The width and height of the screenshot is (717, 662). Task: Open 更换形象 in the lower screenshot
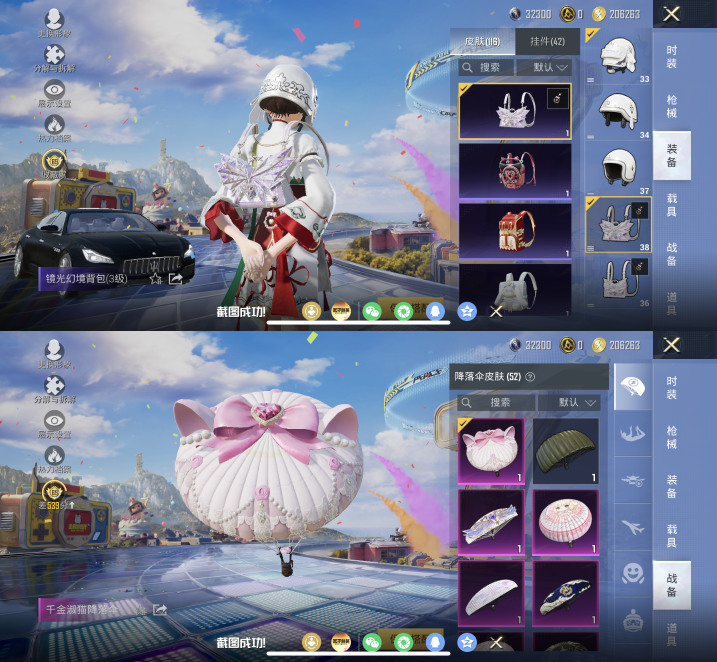coord(54,354)
